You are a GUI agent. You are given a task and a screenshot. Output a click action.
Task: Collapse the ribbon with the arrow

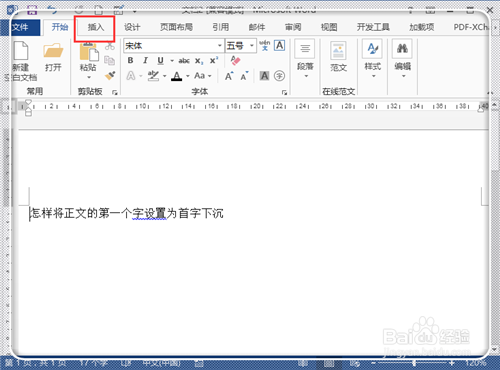(490, 93)
